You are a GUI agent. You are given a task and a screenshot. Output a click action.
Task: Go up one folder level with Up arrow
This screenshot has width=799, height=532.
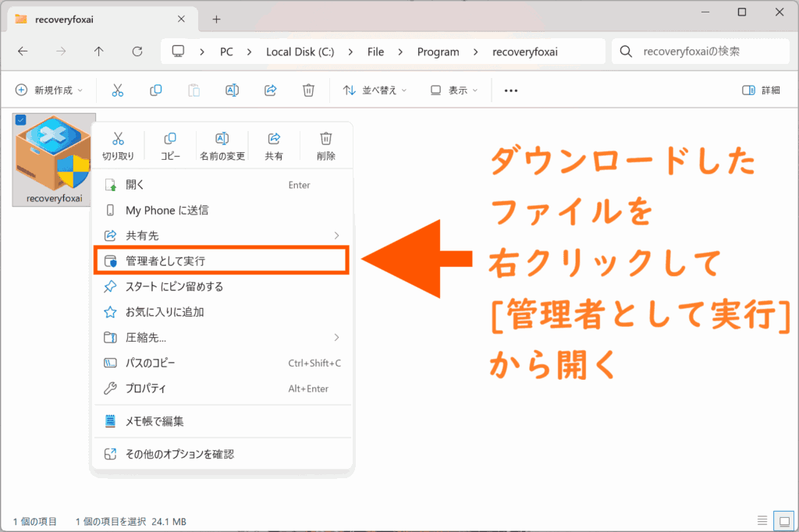98,51
